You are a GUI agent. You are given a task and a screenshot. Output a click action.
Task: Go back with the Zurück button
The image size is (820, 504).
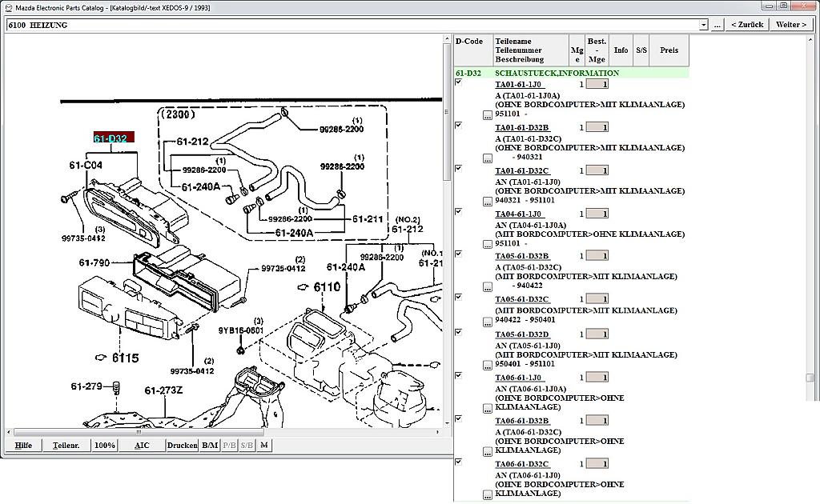pyautogui.click(x=746, y=25)
